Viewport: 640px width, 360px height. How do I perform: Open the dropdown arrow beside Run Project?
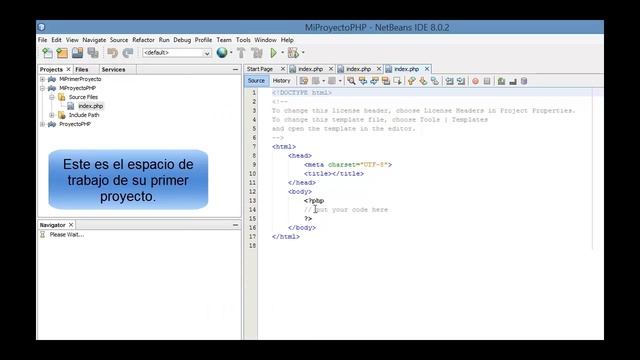282,53
